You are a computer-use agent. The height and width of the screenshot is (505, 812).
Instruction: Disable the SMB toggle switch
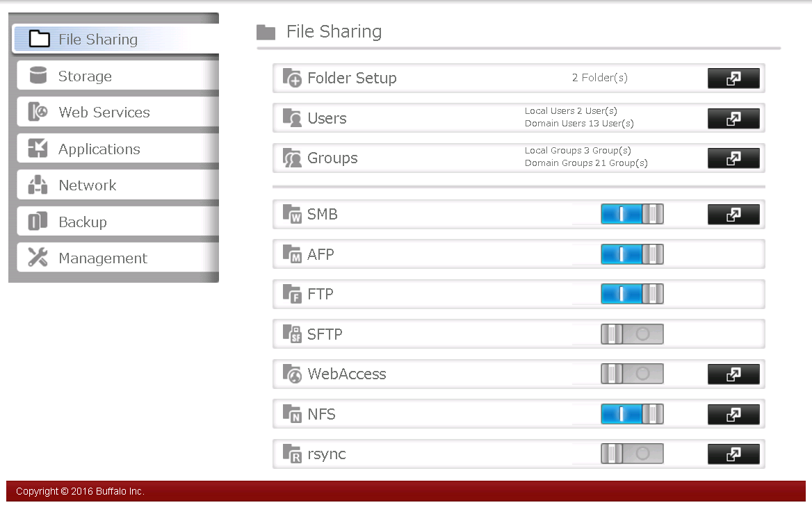[632, 215]
